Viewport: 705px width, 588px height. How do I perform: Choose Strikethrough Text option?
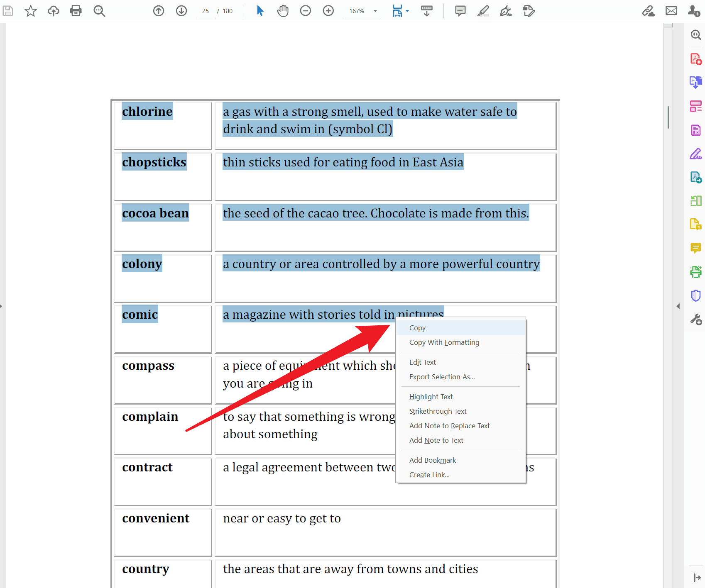point(461,411)
